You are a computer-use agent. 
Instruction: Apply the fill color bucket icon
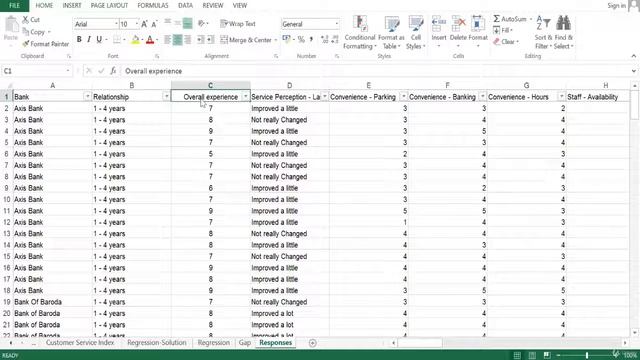click(x=135, y=40)
